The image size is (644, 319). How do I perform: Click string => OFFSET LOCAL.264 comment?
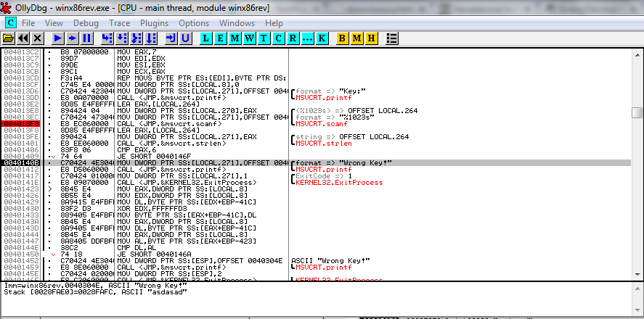click(352, 137)
